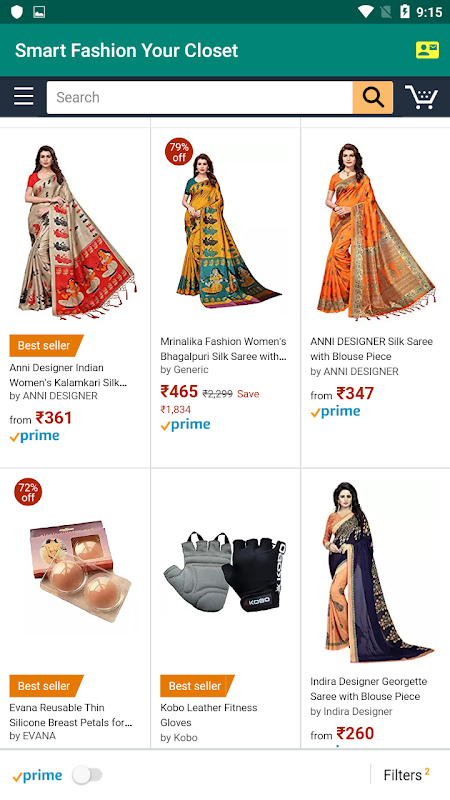Open the yellow contact card icon
The image size is (450, 800).
tap(427, 50)
